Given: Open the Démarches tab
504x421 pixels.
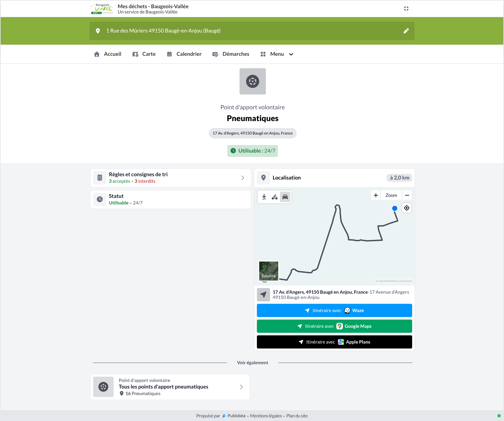Looking at the screenshot, I should [x=231, y=54].
